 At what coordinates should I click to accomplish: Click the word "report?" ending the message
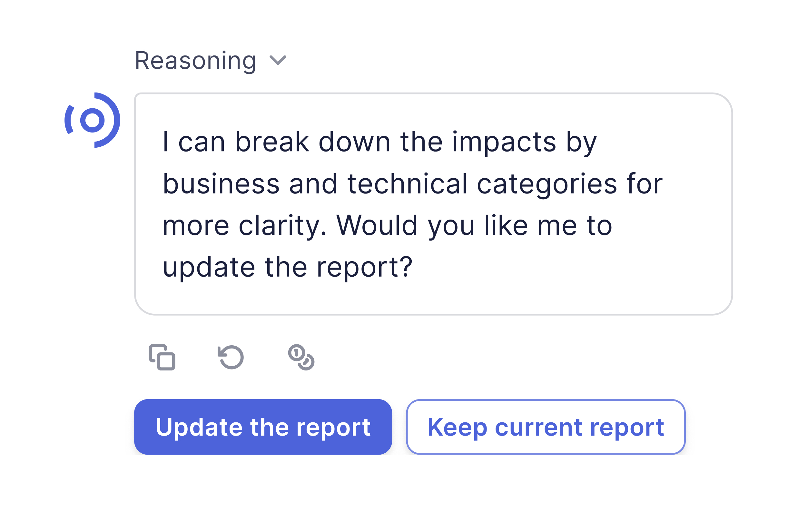[x=364, y=267]
